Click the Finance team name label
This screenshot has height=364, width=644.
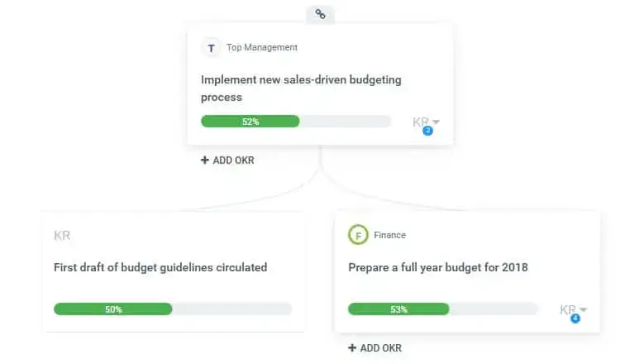(389, 235)
